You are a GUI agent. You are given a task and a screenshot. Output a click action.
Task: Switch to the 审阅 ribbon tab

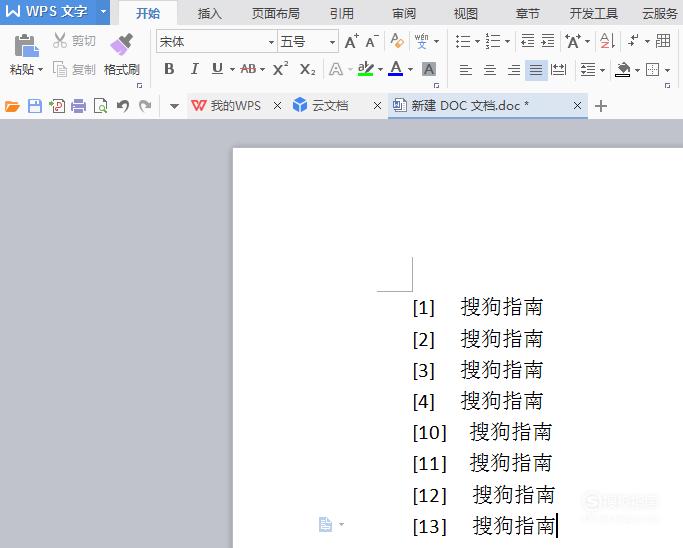click(404, 14)
